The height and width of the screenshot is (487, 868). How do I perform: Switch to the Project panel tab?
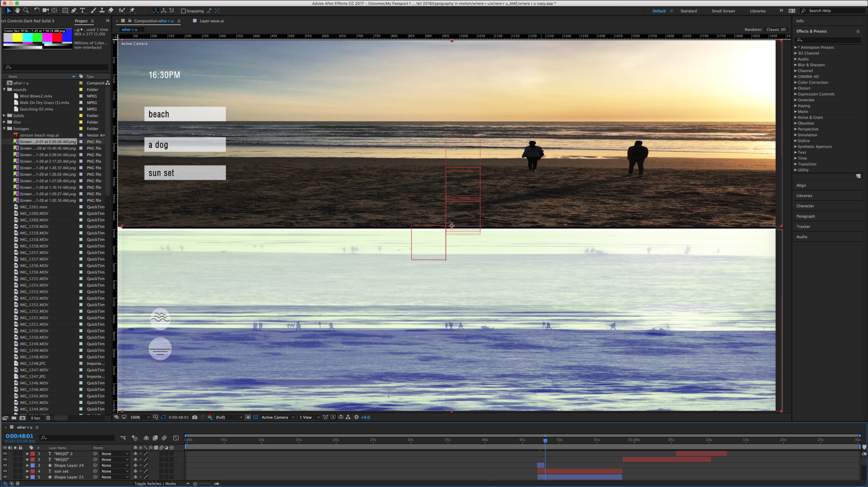[81, 21]
